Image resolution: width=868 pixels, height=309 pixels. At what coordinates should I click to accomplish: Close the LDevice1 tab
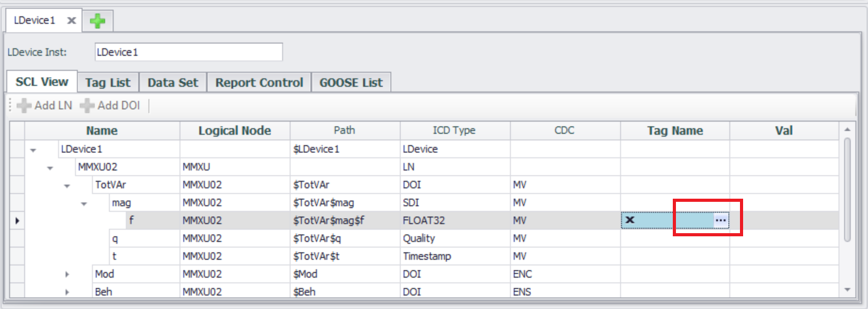[x=72, y=21]
